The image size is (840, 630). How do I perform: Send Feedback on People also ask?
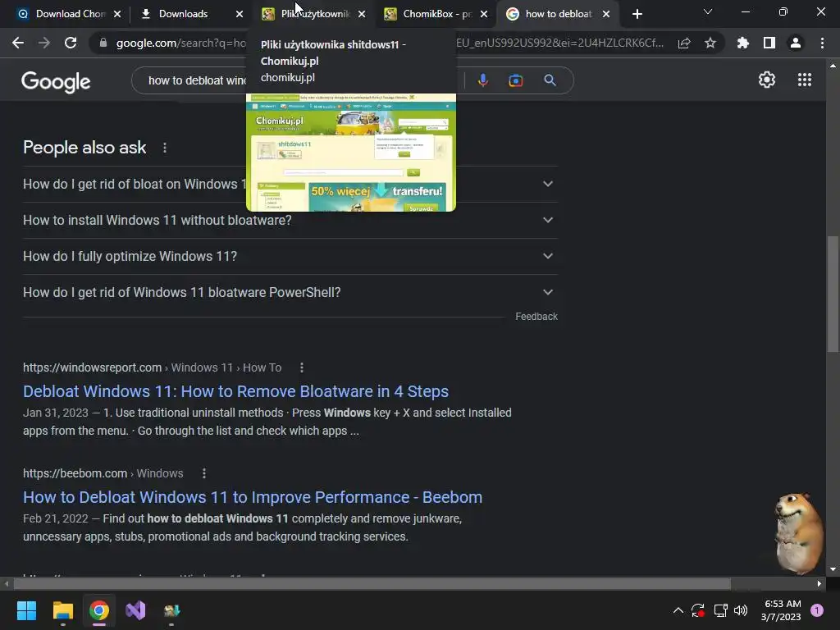click(x=536, y=317)
